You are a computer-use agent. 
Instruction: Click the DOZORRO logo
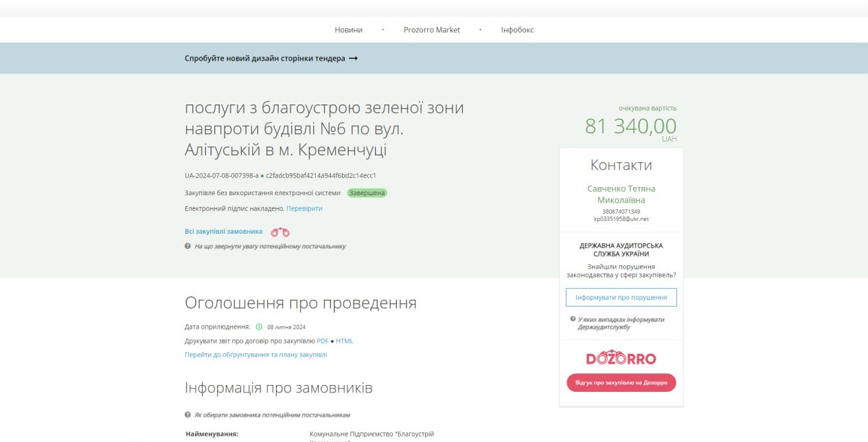point(621,358)
